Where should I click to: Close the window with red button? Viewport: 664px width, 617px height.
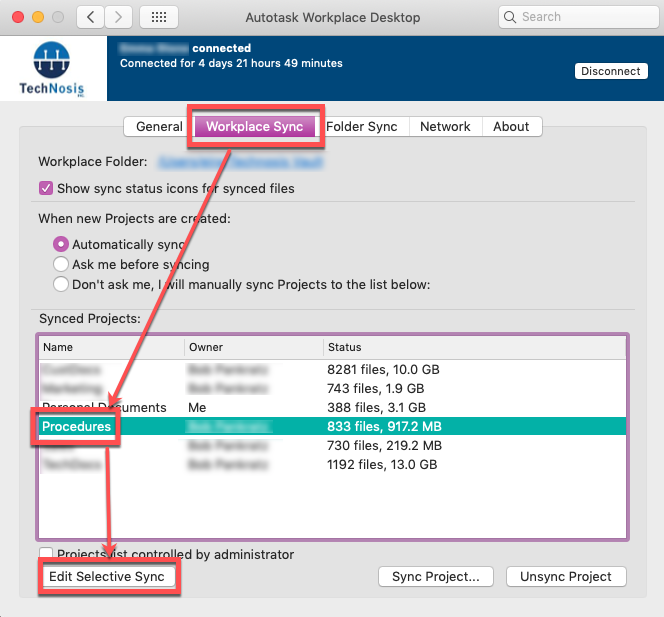point(18,17)
